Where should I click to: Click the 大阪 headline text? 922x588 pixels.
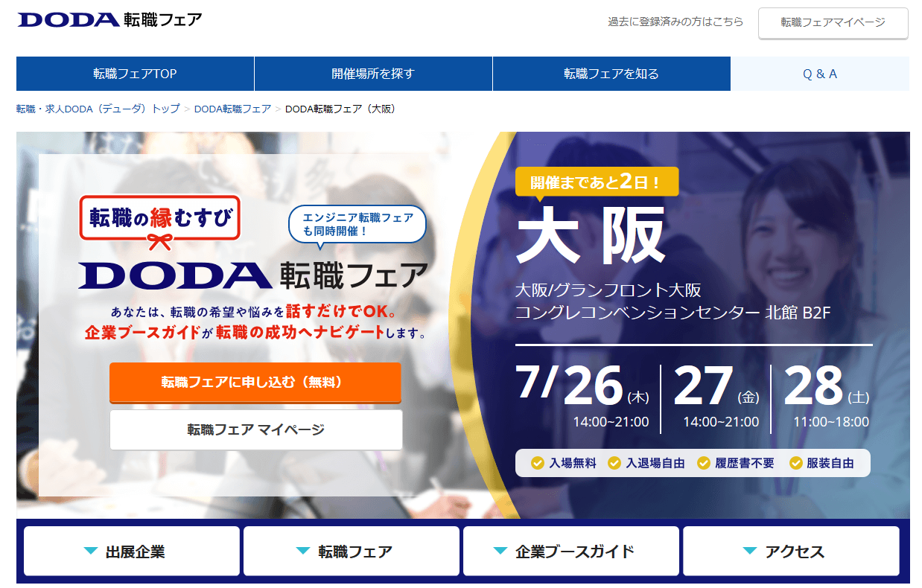(x=591, y=237)
